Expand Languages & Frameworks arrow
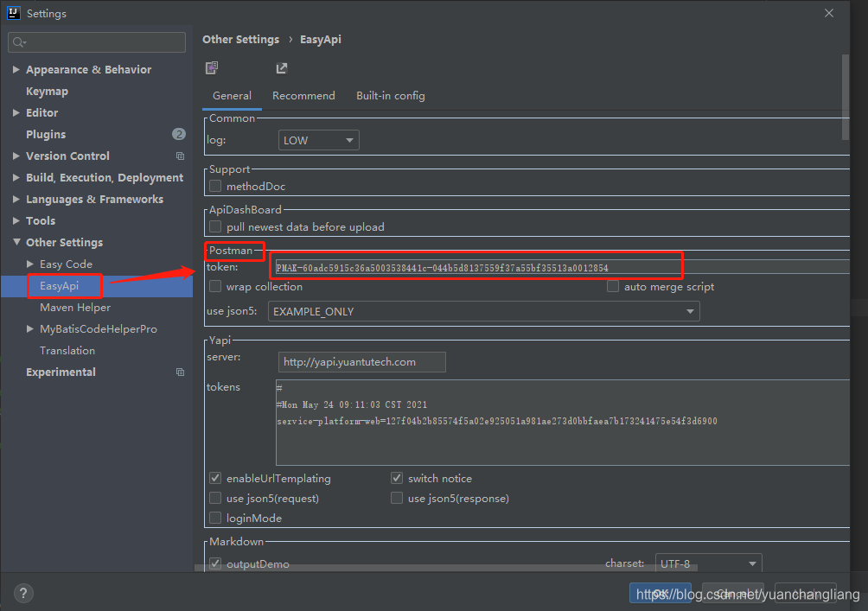The width and height of the screenshot is (868, 611). 16,199
